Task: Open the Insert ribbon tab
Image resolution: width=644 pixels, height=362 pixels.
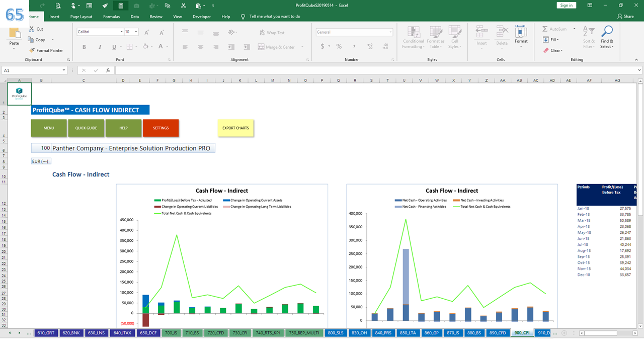Action: point(54,17)
